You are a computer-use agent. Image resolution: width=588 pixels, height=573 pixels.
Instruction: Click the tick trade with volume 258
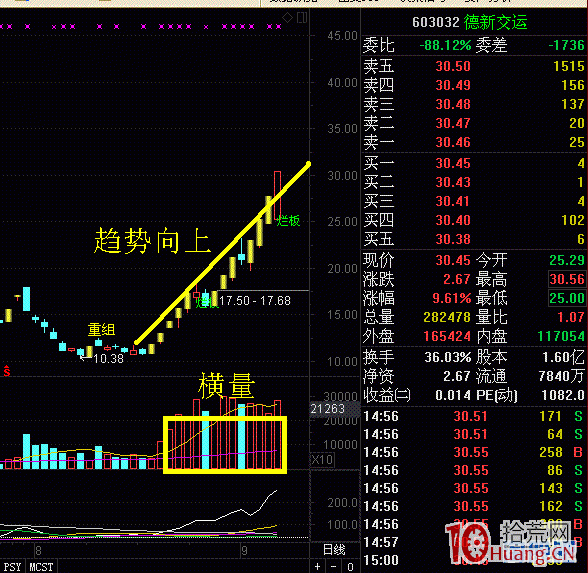(x=550, y=452)
